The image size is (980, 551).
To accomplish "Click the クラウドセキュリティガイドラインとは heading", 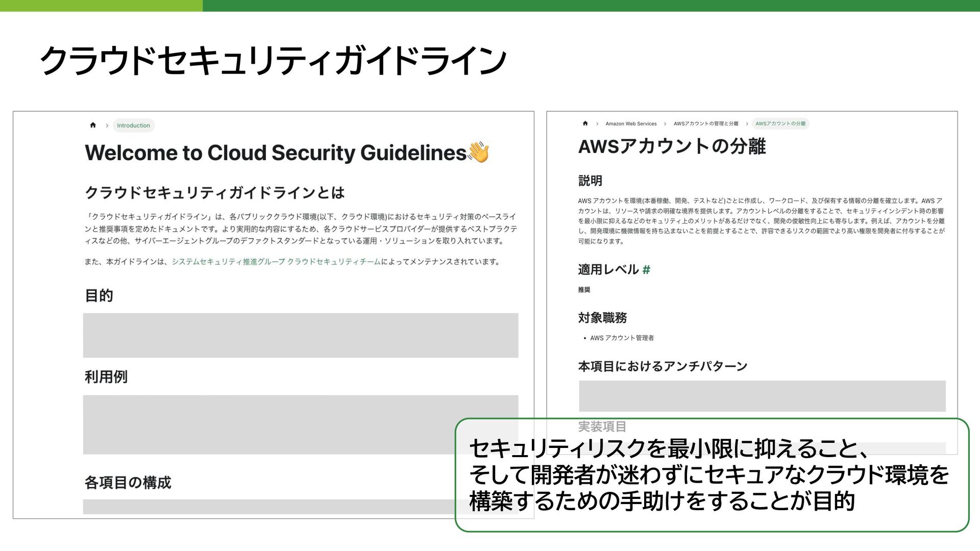I will coord(215,193).
